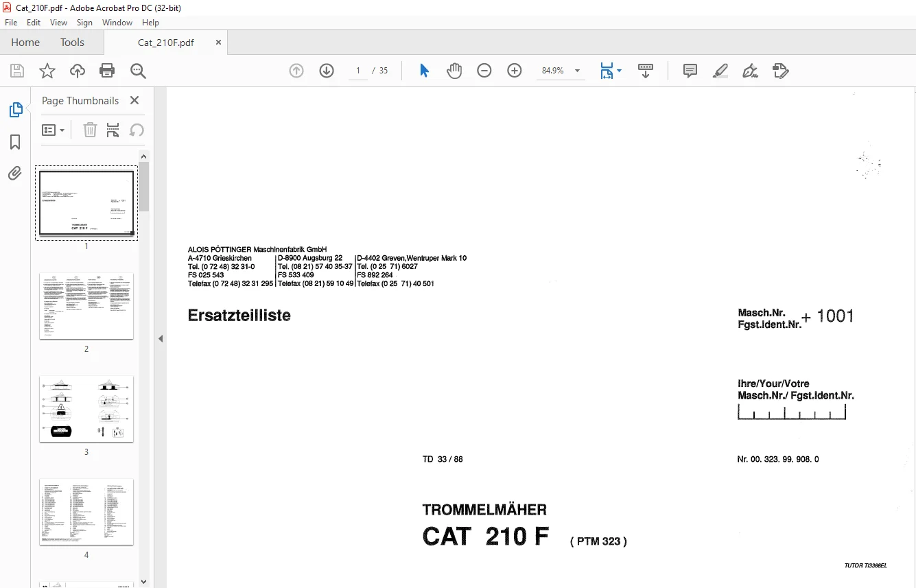Viewport: 916px width, 588px height.
Task: Select the Highlight text pen tool
Action: pos(720,71)
